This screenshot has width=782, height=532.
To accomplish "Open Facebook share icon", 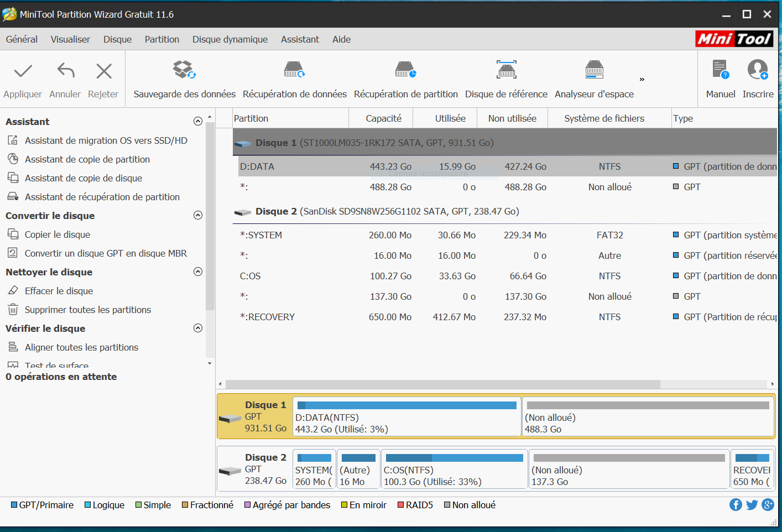I will [x=736, y=505].
